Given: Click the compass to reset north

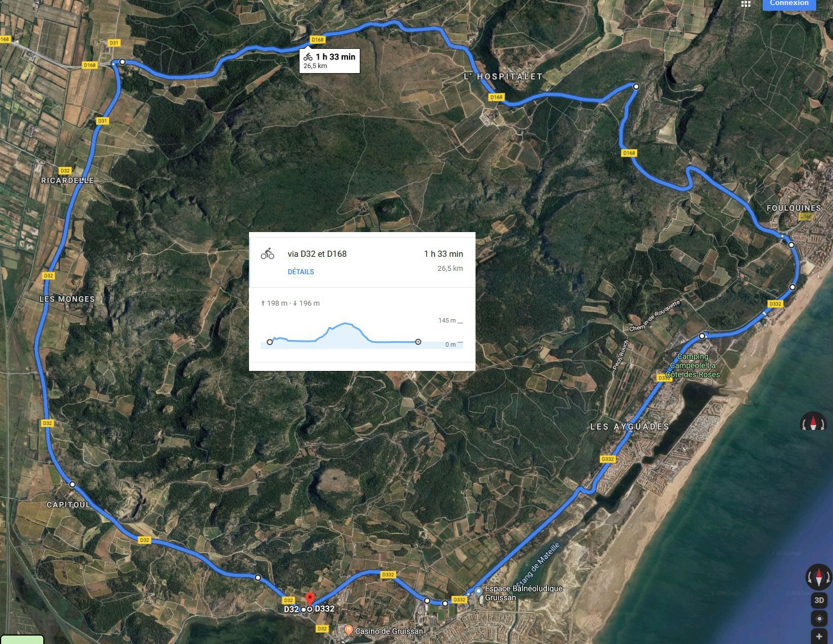Looking at the screenshot, I should [x=818, y=577].
